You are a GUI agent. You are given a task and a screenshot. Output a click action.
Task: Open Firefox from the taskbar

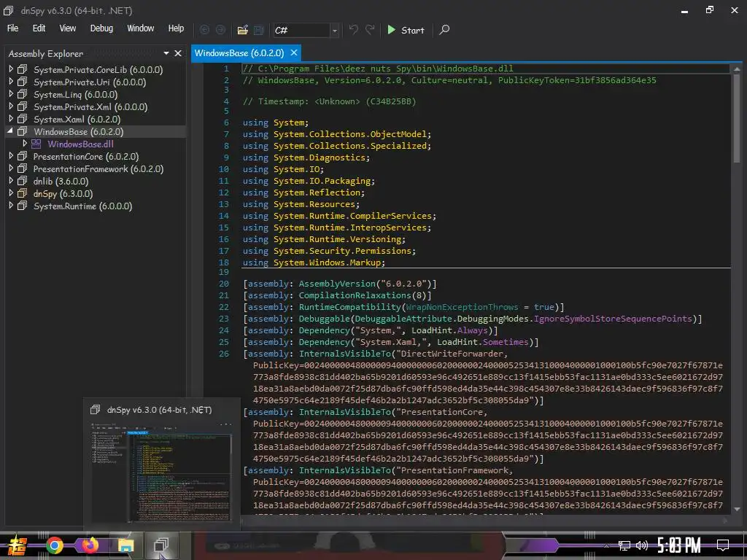click(90, 545)
